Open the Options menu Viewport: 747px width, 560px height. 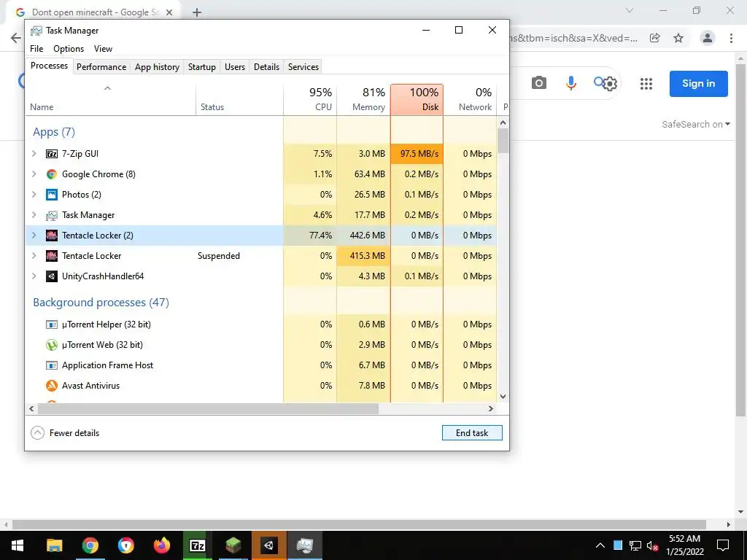click(69, 49)
